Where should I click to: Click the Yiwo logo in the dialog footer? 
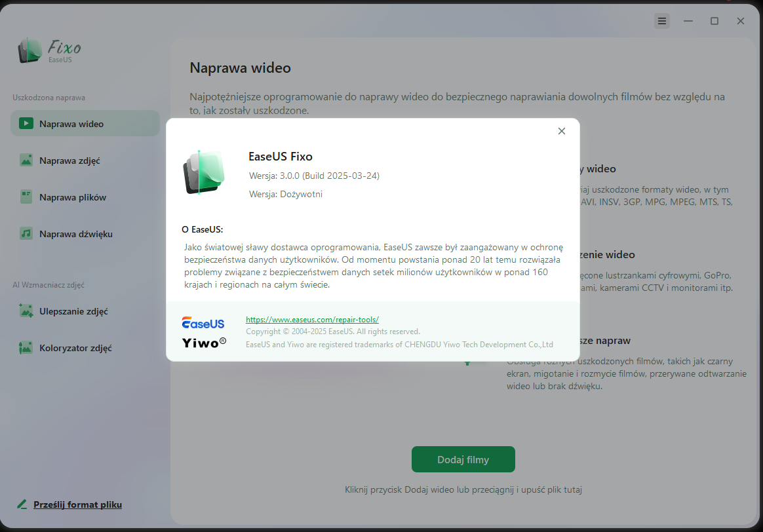click(x=204, y=343)
